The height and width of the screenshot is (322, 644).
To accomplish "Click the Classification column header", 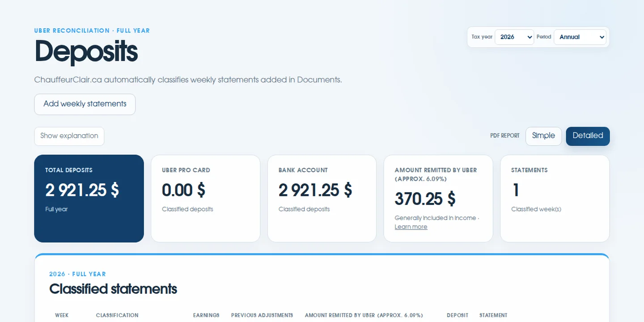I will pos(117,315).
